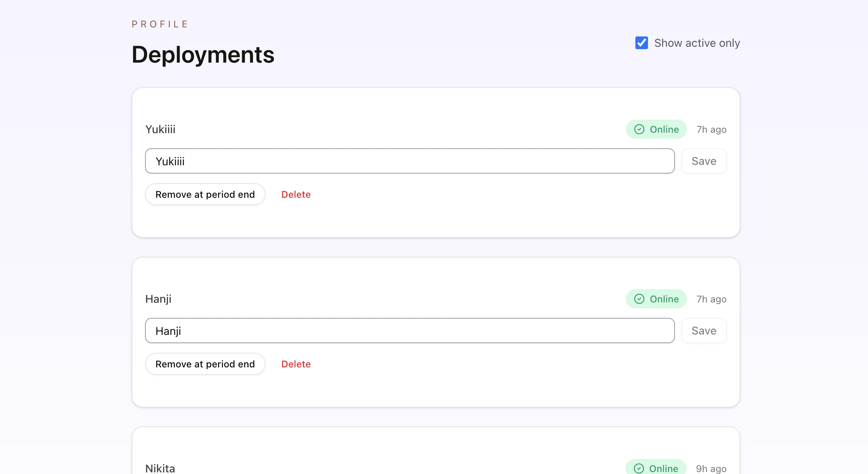This screenshot has height=474, width=868.
Task: Remove Yukiiii at period end
Action: pyautogui.click(x=205, y=194)
